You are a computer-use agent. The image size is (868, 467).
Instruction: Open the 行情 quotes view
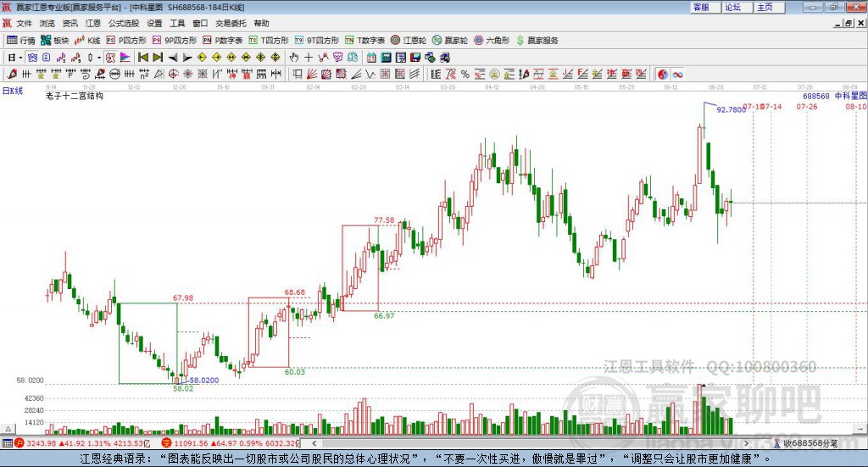coord(20,41)
